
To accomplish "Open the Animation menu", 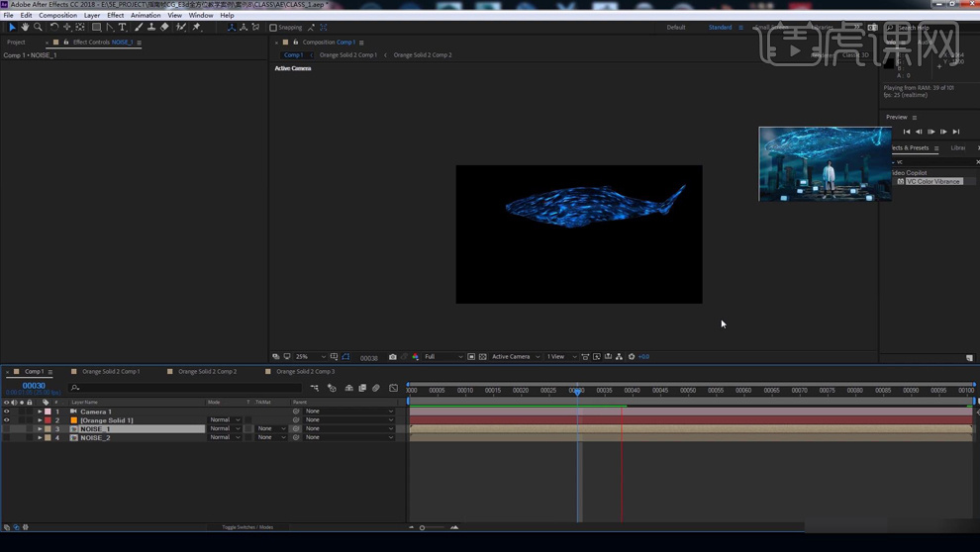I will (146, 16).
